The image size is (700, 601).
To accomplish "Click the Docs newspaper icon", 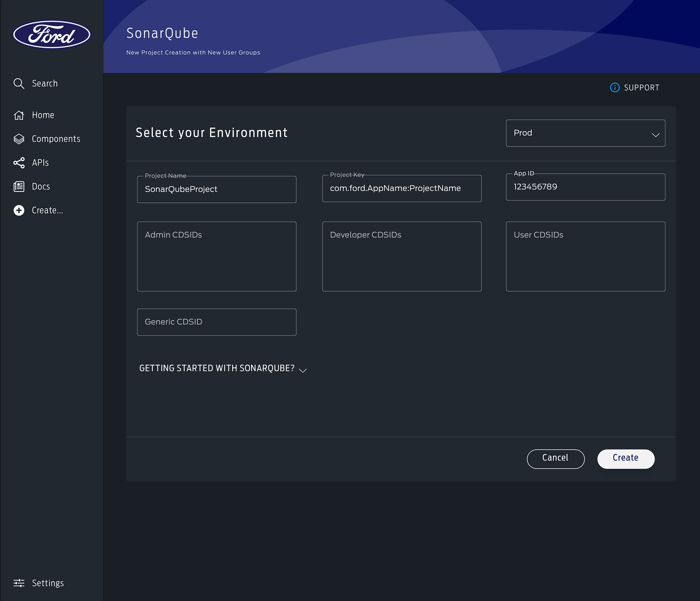I will (19, 187).
